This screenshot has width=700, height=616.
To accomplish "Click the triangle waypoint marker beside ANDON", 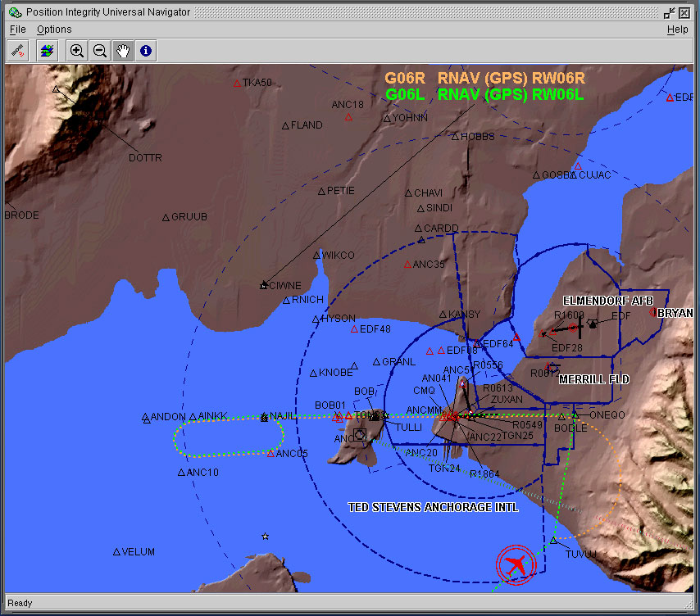I will tap(146, 418).
